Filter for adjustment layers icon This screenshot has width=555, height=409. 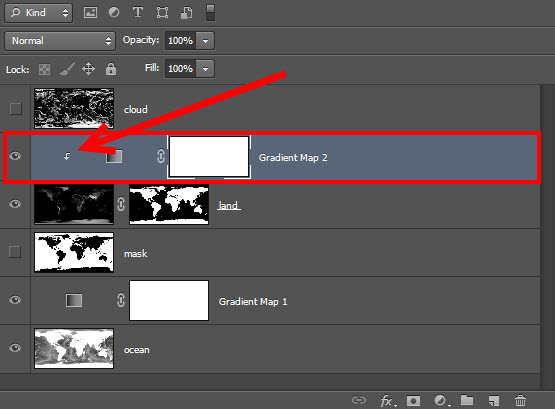click(114, 13)
